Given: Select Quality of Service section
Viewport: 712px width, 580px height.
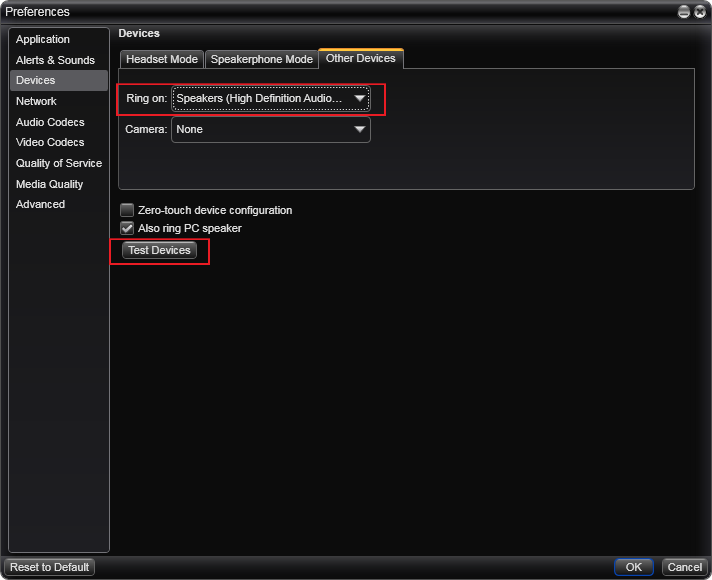Looking at the screenshot, I should tap(59, 163).
